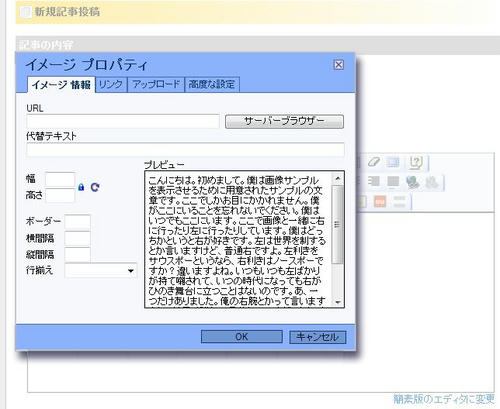
Task: Open the question mark about icon in toolbar
Action: [416, 162]
